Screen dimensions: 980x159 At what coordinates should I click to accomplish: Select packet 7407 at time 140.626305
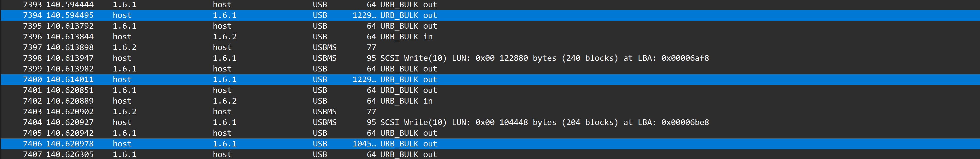(x=490, y=154)
